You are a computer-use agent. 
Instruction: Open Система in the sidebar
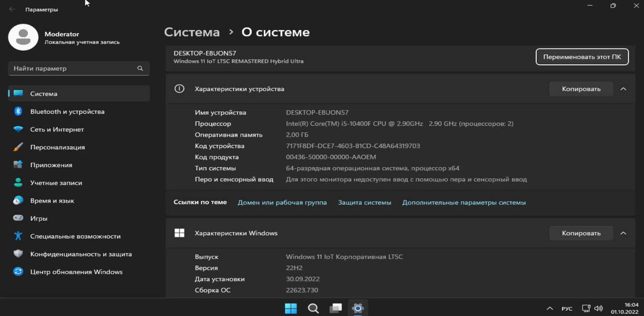click(x=79, y=93)
